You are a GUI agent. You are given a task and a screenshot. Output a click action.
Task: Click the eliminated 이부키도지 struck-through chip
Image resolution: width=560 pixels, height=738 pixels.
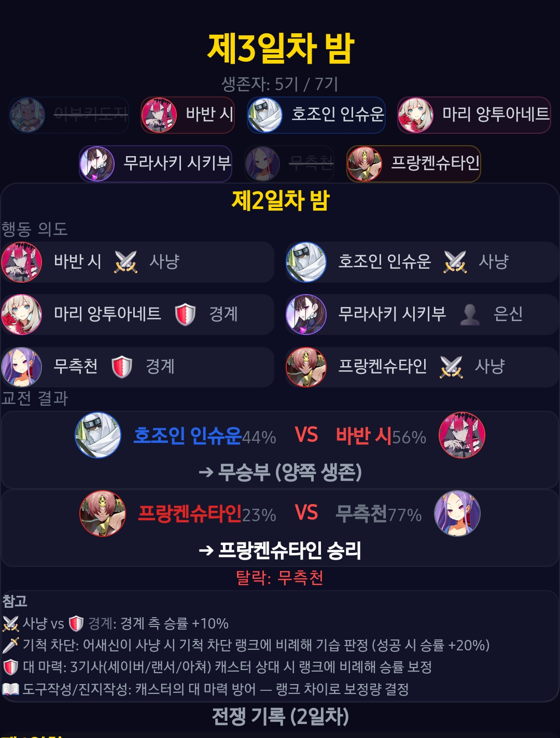69,115
